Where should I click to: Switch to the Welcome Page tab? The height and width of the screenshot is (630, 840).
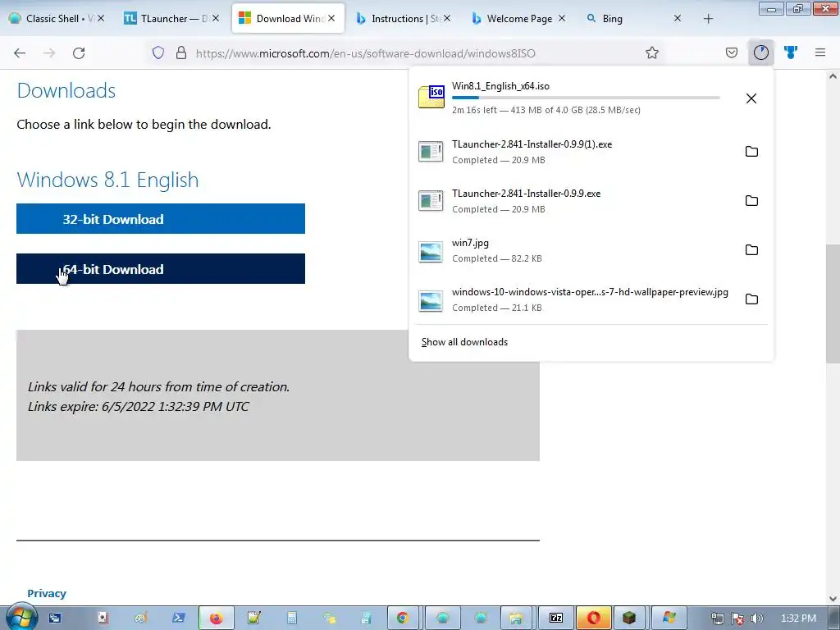[518, 18]
